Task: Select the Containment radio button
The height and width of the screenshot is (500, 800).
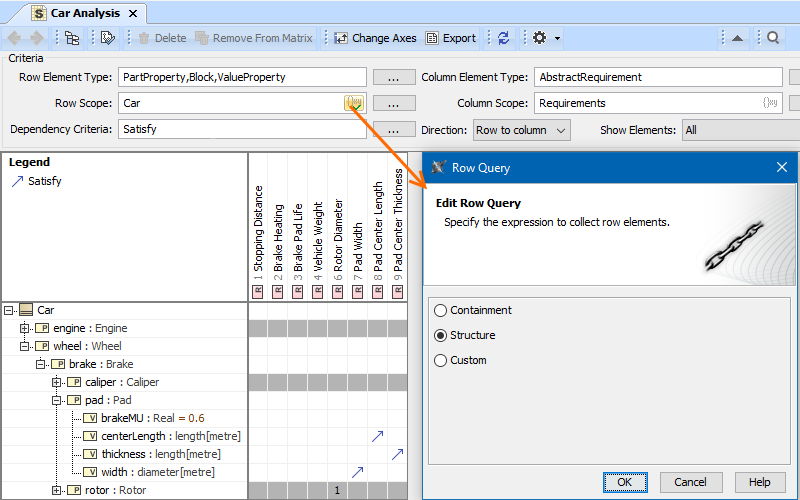Action: (x=440, y=310)
